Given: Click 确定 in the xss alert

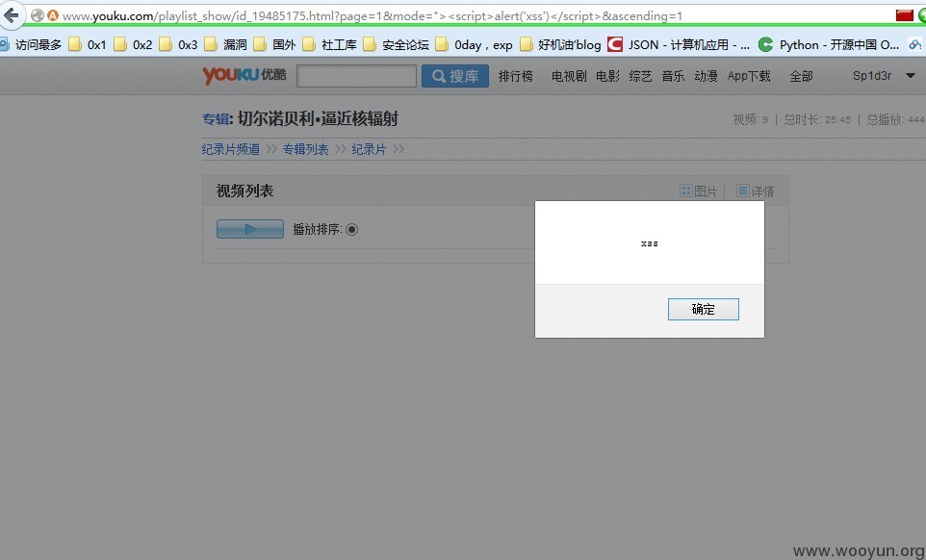Looking at the screenshot, I should pos(704,309).
